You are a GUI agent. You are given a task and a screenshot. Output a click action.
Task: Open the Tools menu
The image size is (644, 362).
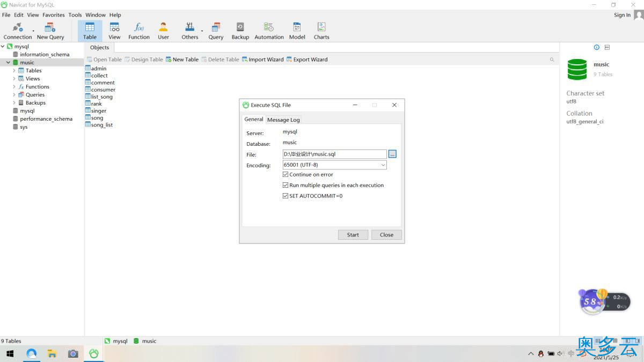pyautogui.click(x=75, y=15)
